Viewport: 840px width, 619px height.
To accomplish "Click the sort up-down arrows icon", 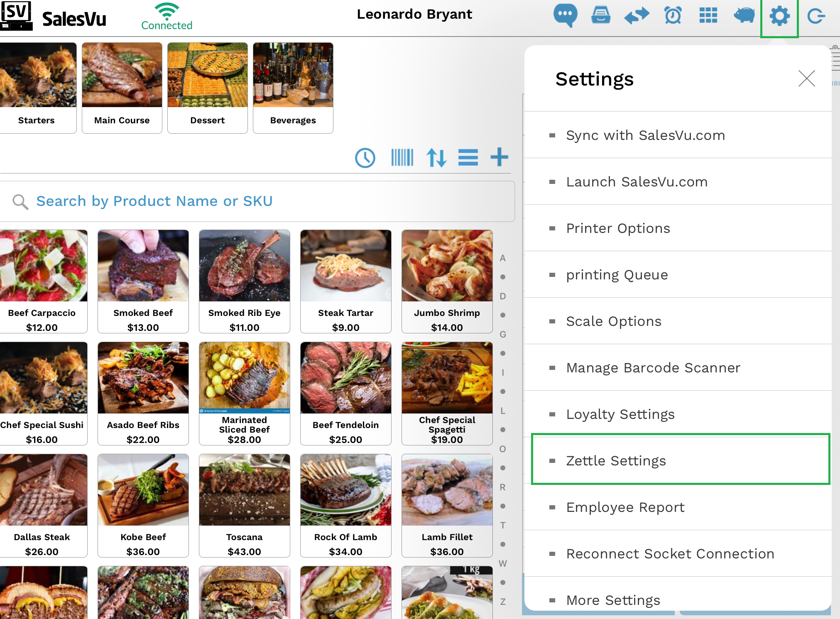I will click(436, 158).
